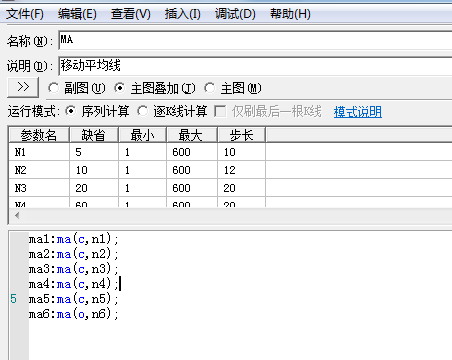Click N3 maximum value 600

pos(192,188)
